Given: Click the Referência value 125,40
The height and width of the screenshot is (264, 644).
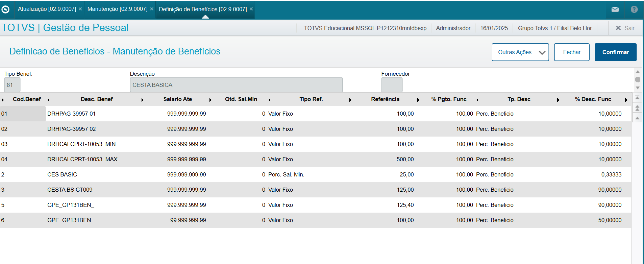Looking at the screenshot, I should (405, 205).
